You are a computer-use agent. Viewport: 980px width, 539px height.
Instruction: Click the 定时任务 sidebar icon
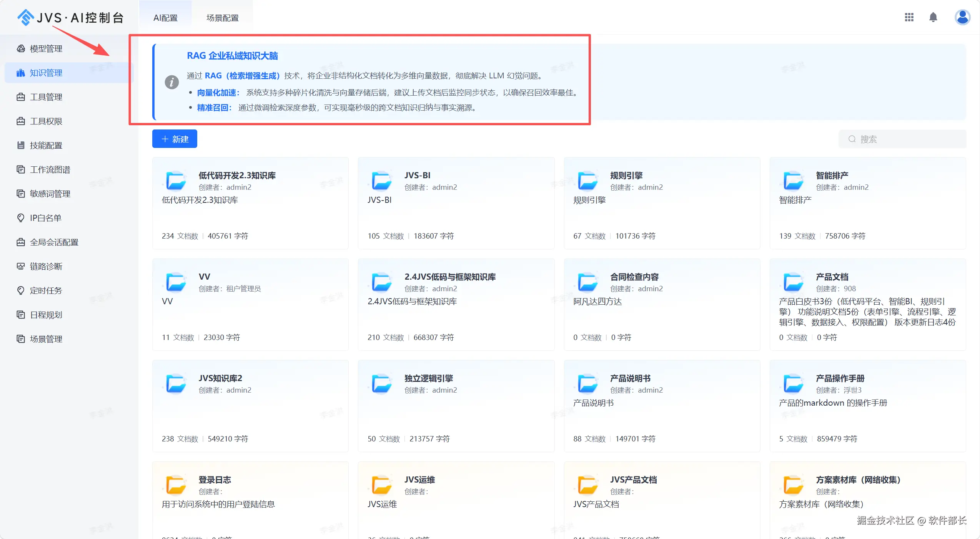click(21, 291)
